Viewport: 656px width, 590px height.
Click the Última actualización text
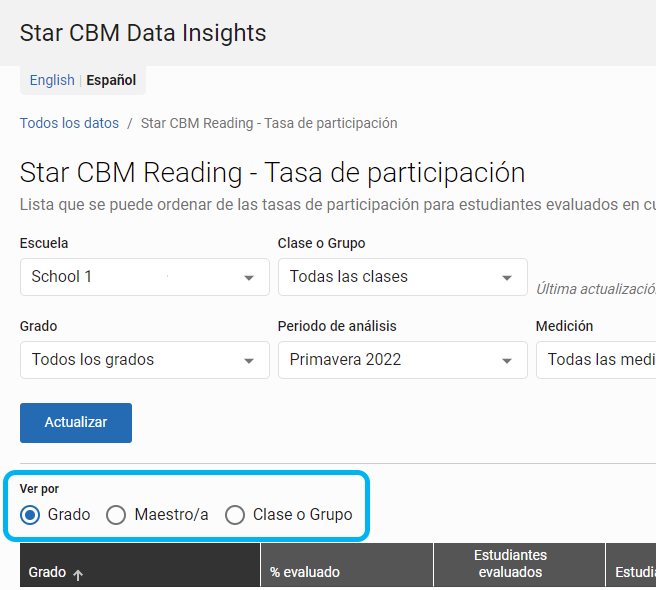pos(596,289)
